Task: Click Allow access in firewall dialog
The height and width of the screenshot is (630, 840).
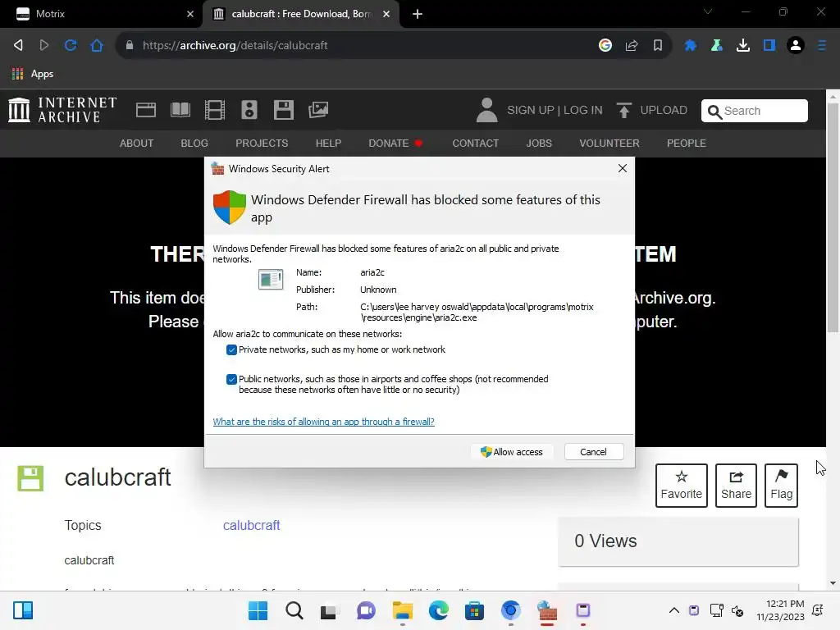Action: (513, 452)
